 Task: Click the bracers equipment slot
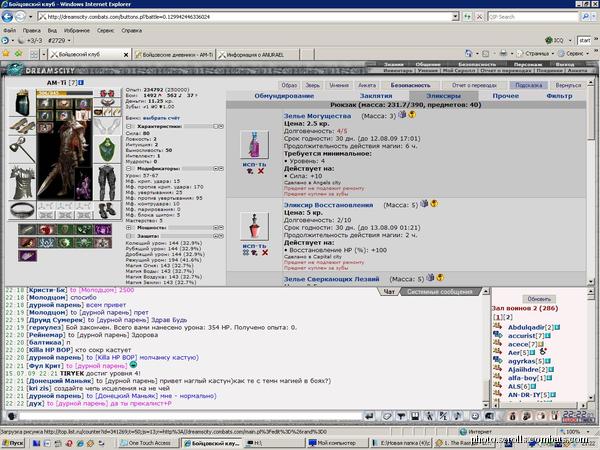[x=22, y=126]
